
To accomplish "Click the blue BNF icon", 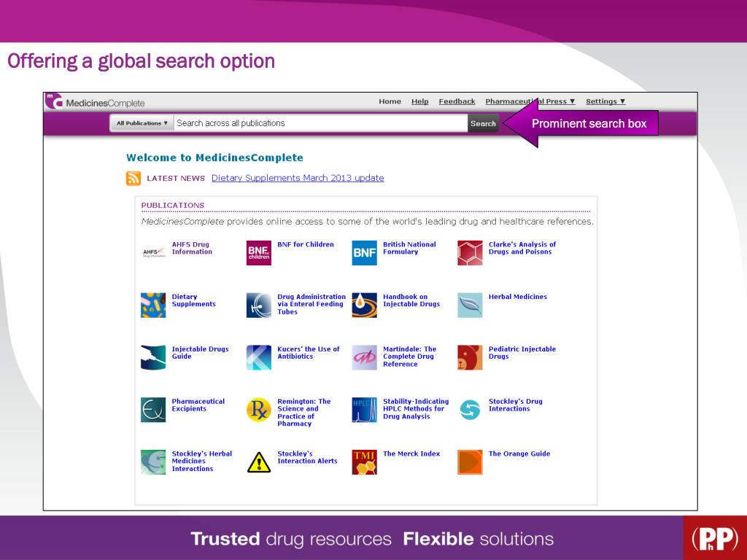I will [365, 252].
